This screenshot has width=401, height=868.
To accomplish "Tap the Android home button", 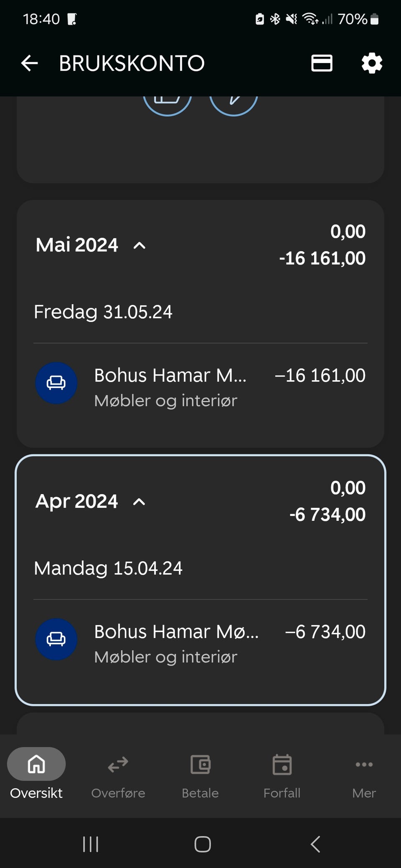I will [x=203, y=844].
